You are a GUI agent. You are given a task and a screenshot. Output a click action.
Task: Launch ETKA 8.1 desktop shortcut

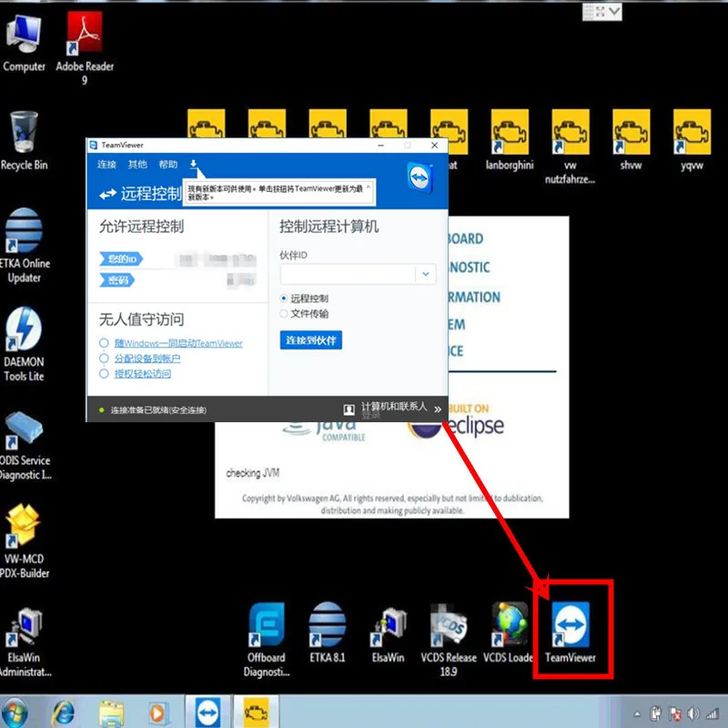pos(328,632)
